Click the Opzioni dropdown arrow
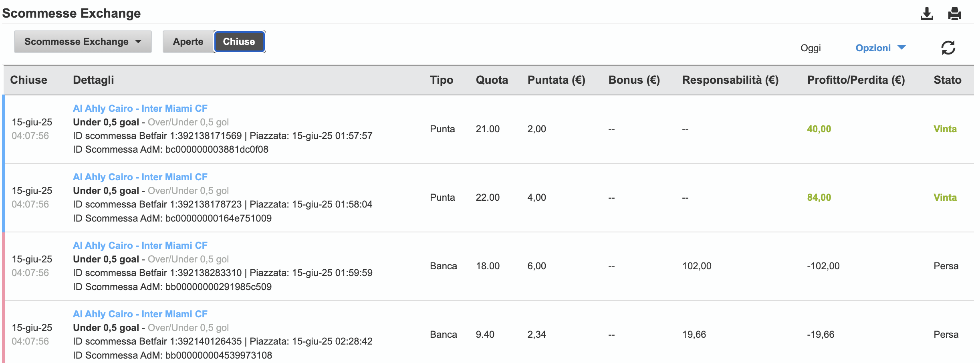The width and height of the screenshot is (980, 363). [x=901, y=47]
